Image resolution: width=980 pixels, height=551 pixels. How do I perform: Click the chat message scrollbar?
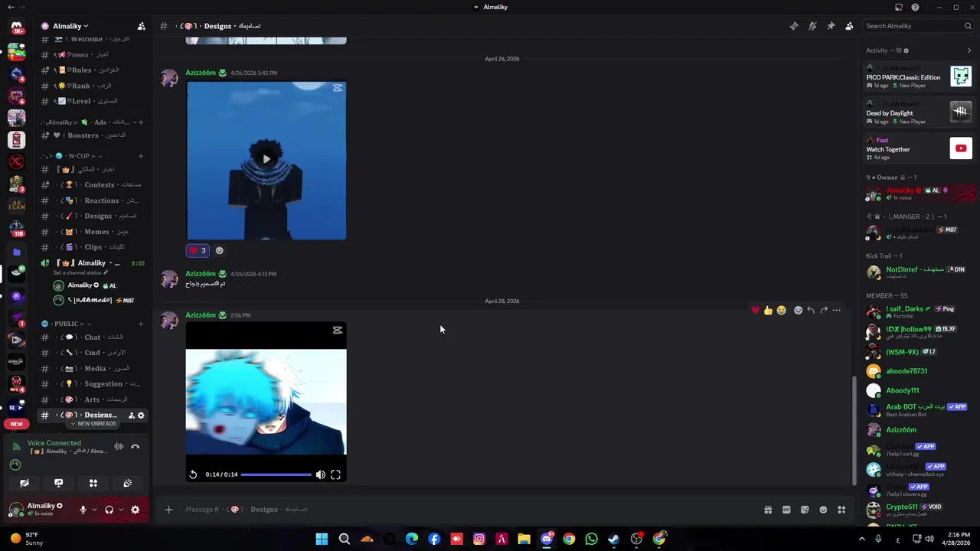(854, 431)
